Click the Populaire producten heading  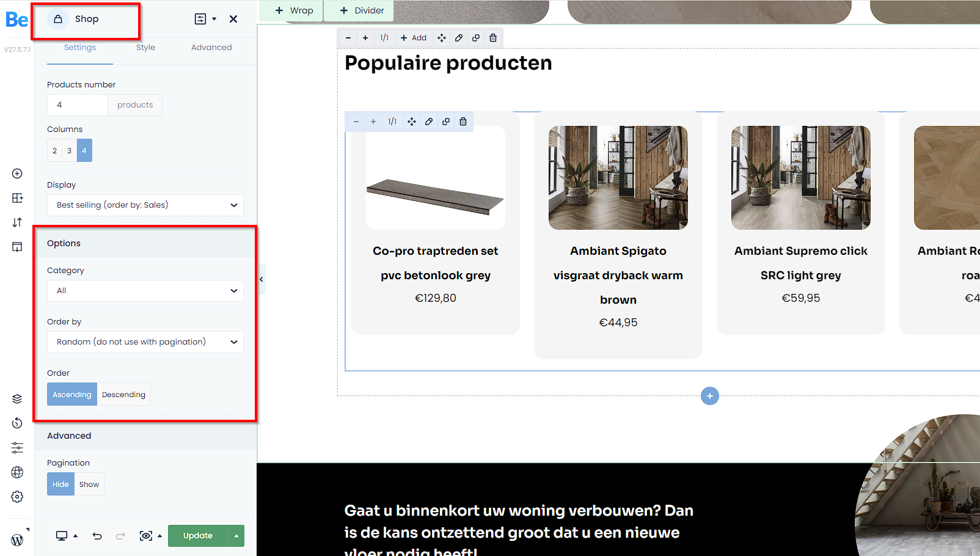448,63
